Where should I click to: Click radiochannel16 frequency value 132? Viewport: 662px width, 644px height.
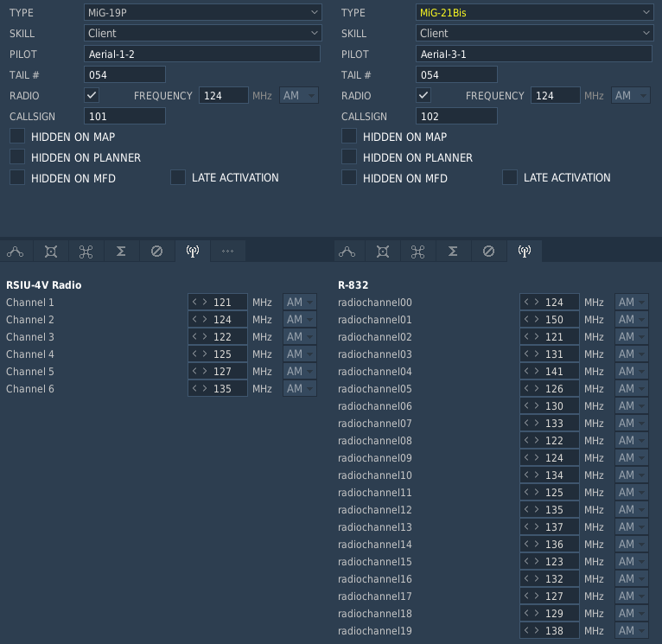pos(554,578)
